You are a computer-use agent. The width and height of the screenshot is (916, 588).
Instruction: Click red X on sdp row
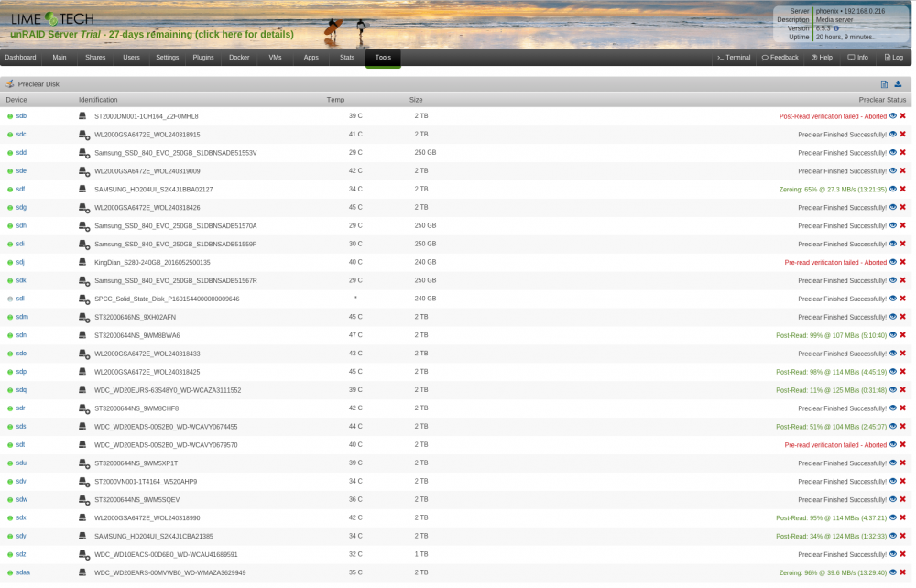[902, 372]
